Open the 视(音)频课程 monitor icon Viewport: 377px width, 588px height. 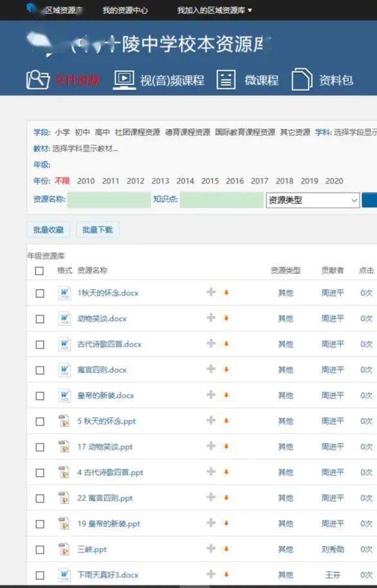[125, 80]
